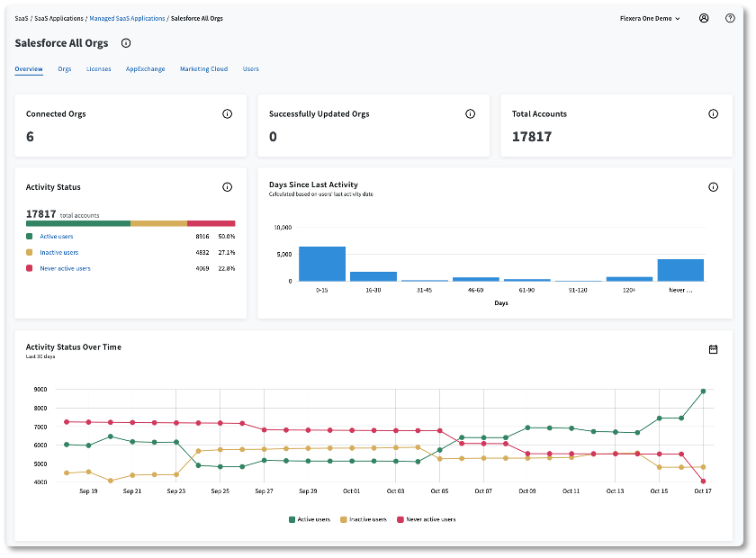The image size is (756, 558).
Task: Click the Inactive users link
Action: pyautogui.click(x=58, y=253)
